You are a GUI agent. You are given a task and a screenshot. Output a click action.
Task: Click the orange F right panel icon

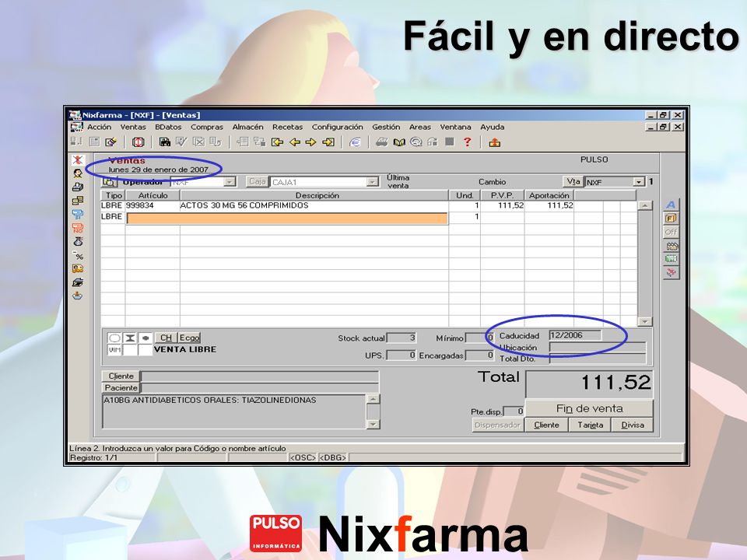671,218
